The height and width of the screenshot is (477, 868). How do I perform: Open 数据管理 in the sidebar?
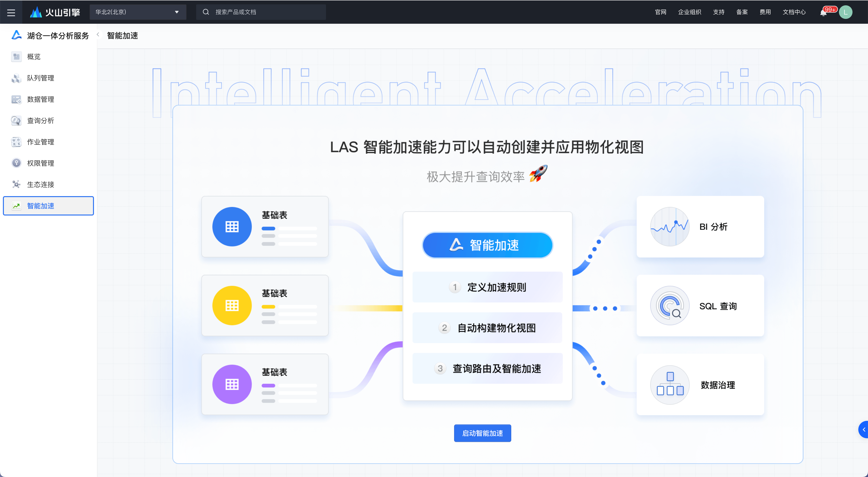click(x=48, y=99)
